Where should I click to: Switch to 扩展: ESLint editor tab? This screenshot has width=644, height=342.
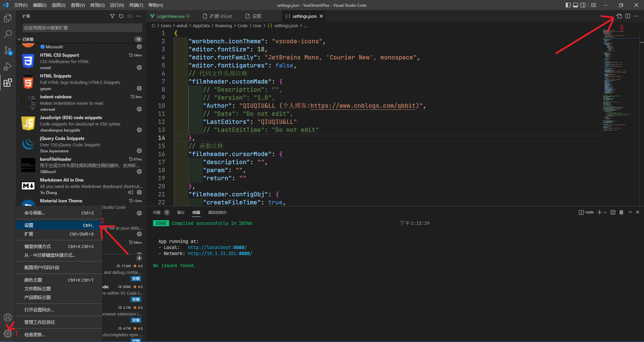pos(220,16)
